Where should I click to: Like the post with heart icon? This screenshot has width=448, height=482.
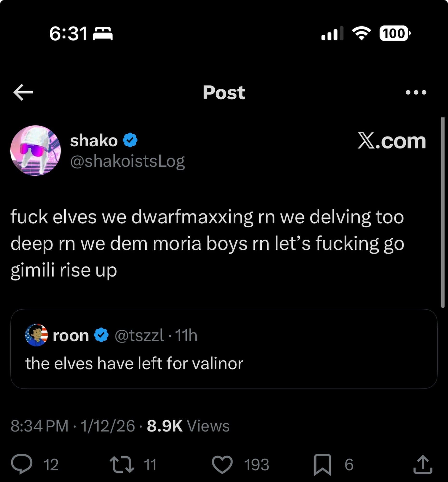tap(222, 464)
